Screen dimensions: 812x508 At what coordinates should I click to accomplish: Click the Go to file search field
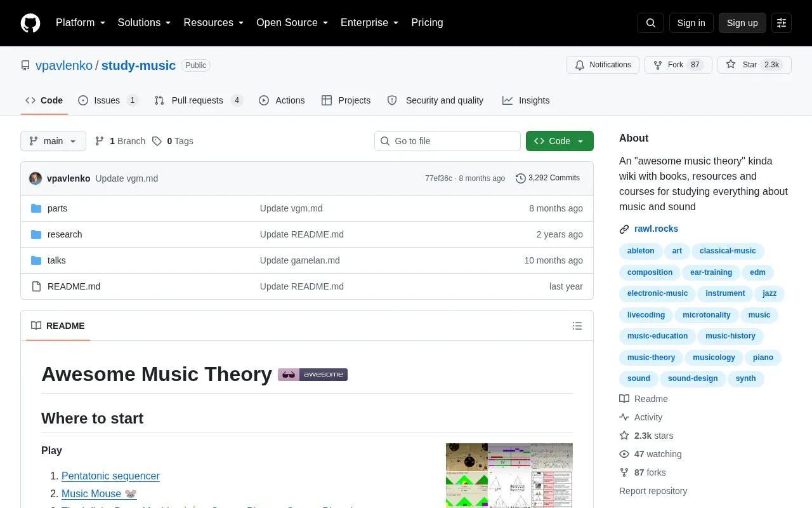(x=447, y=141)
